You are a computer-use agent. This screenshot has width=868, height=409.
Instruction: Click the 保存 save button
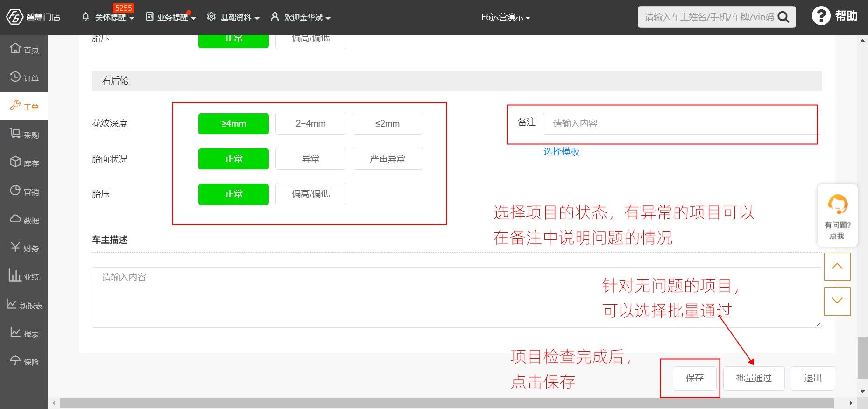pos(695,378)
